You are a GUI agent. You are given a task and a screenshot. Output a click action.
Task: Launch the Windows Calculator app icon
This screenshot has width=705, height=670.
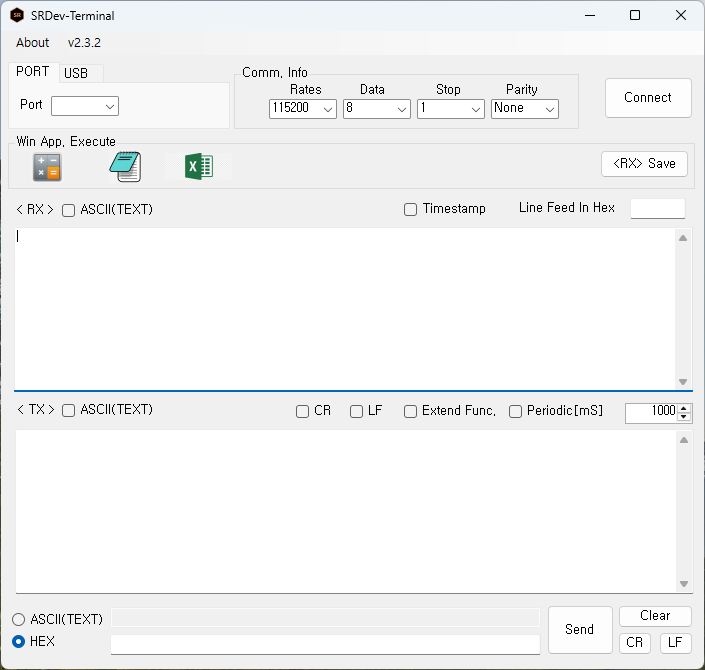(47, 167)
